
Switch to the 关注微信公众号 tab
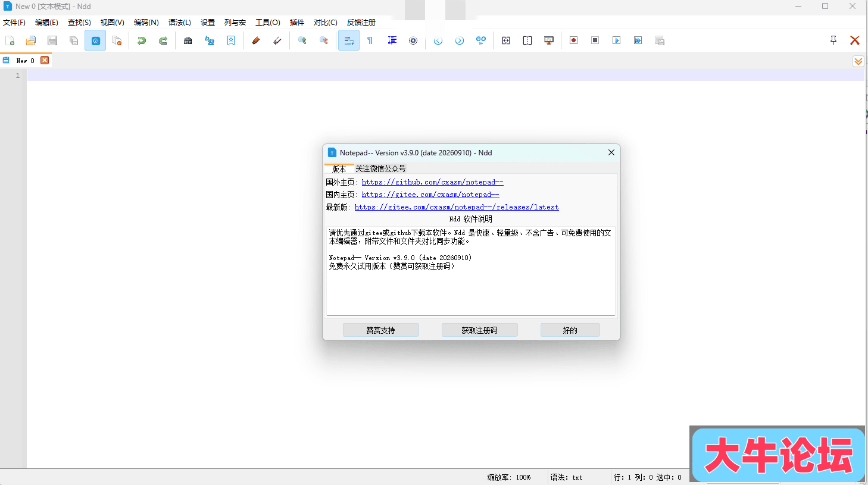(380, 168)
